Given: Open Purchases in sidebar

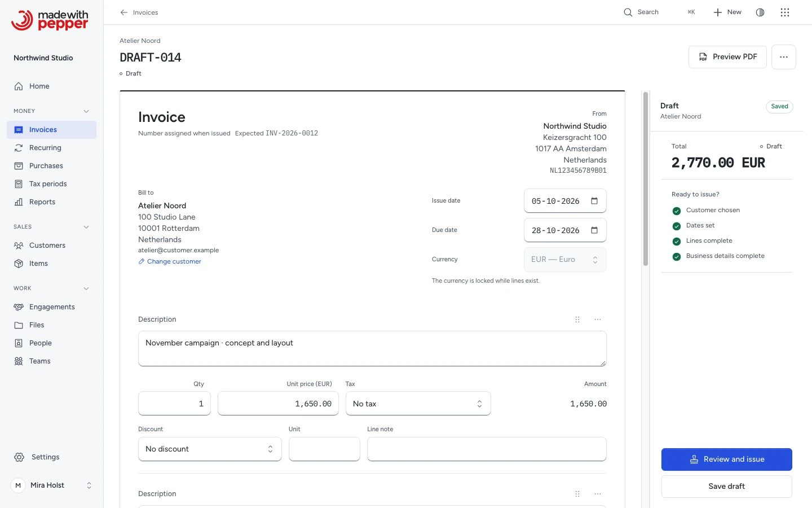Looking at the screenshot, I should [52, 166].
